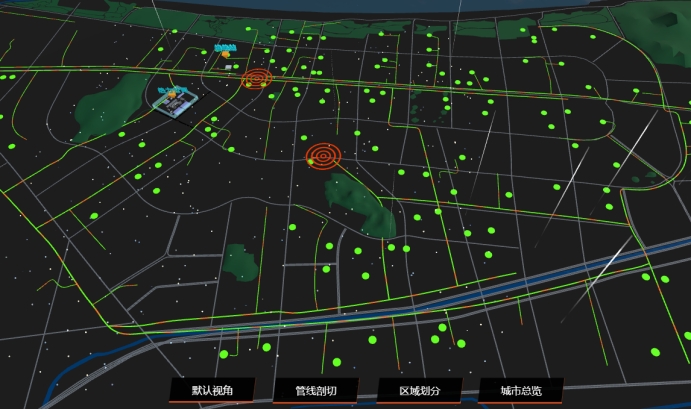Click the large red alarm rings at map center
Screen dimensions: 691x410
click(x=324, y=155)
